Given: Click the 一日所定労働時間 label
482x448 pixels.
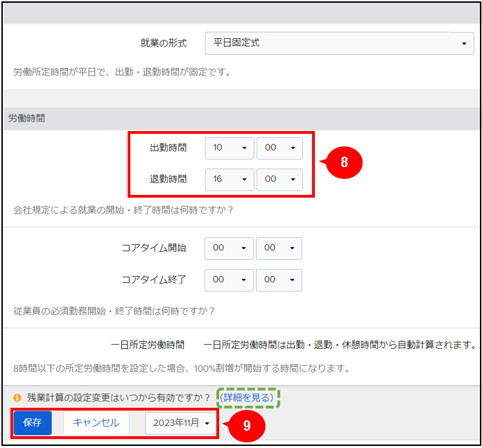Looking at the screenshot, I should point(148,345).
